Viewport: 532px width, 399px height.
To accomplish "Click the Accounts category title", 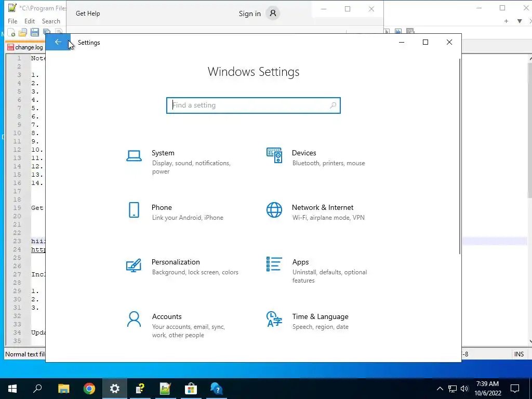I will point(167,316).
